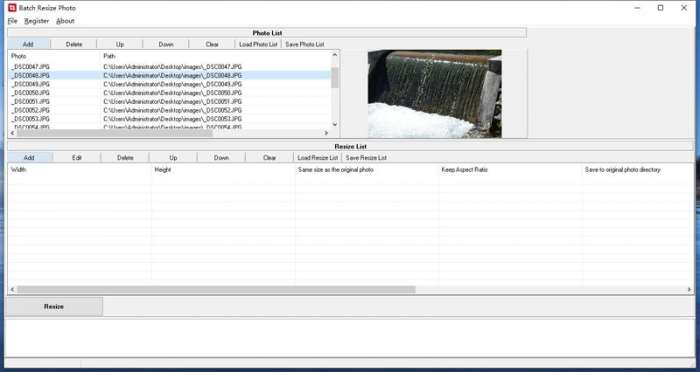The width and height of the screenshot is (700, 372).
Task: Click the Batch Resize Photo app icon
Action: pos(12,8)
